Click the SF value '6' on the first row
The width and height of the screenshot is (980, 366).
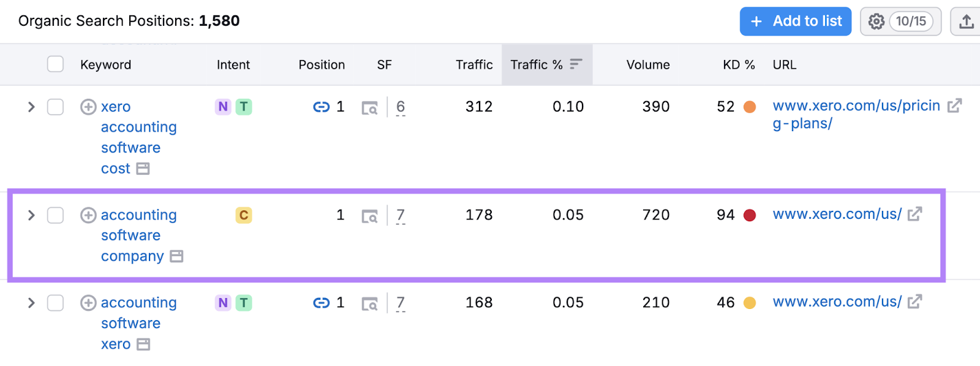click(x=401, y=106)
